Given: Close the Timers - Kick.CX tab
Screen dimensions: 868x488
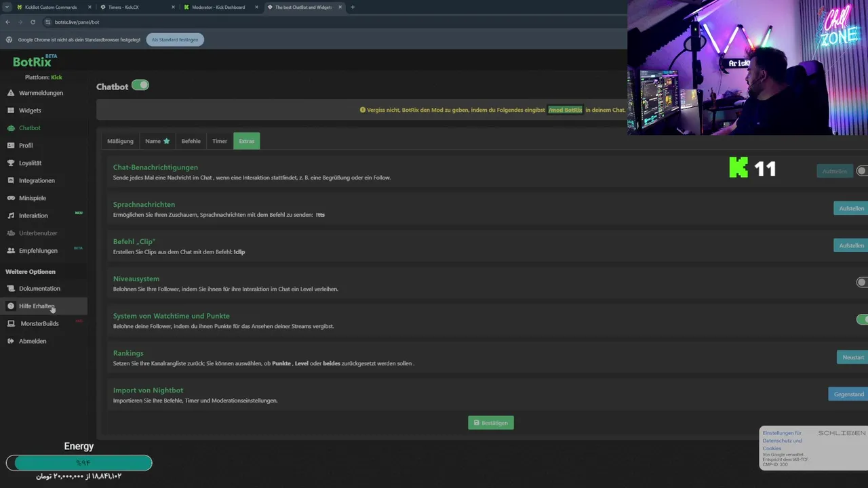Looking at the screenshot, I should (x=174, y=7).
